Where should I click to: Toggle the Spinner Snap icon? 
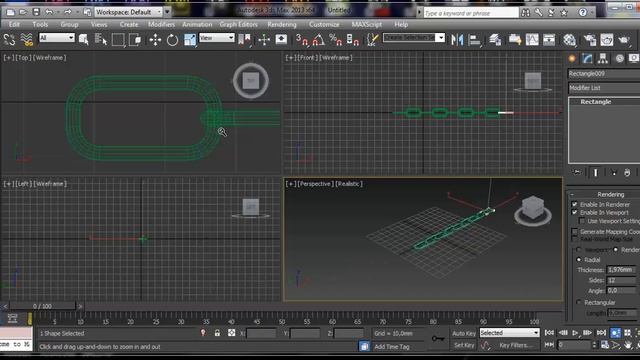coord(352,40)
